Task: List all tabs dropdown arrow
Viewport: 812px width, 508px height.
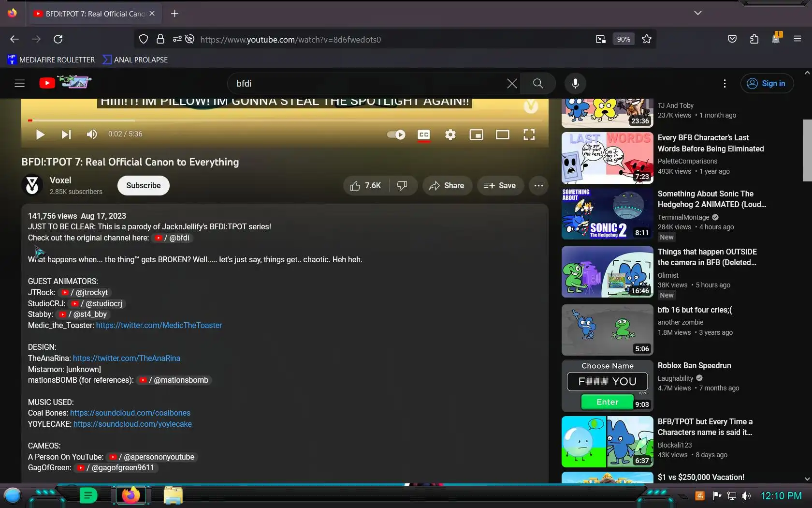Action: point(697,13)
